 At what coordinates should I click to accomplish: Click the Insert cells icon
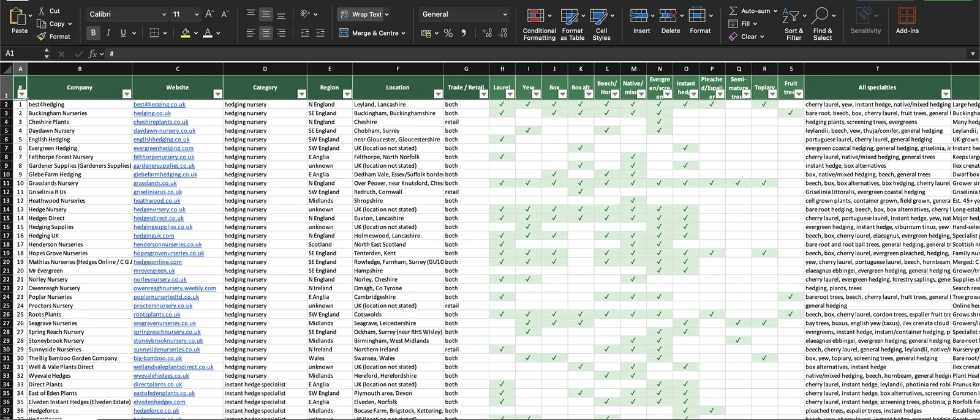(639, 15)
